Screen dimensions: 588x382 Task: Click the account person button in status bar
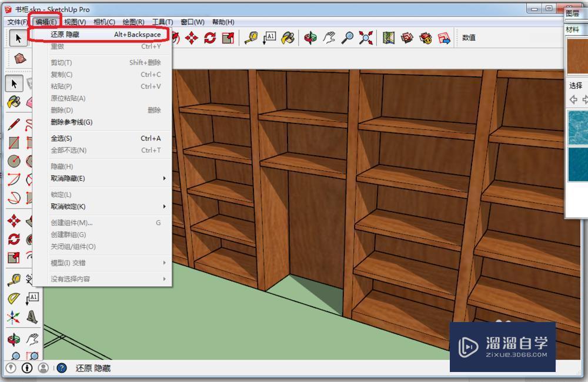pyautogui.click(x=42, y=368)
